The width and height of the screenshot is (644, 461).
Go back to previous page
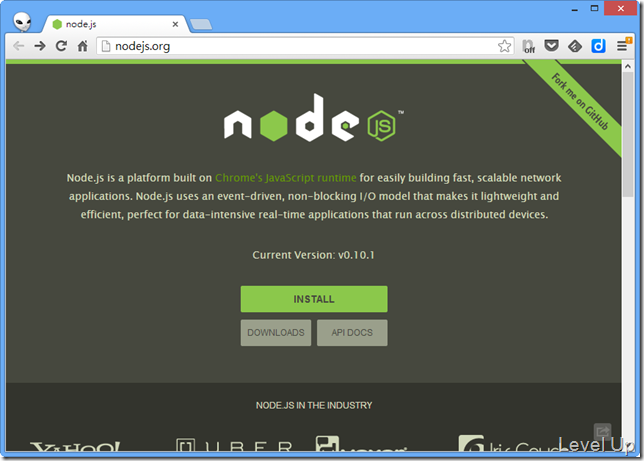pos(18,46)
